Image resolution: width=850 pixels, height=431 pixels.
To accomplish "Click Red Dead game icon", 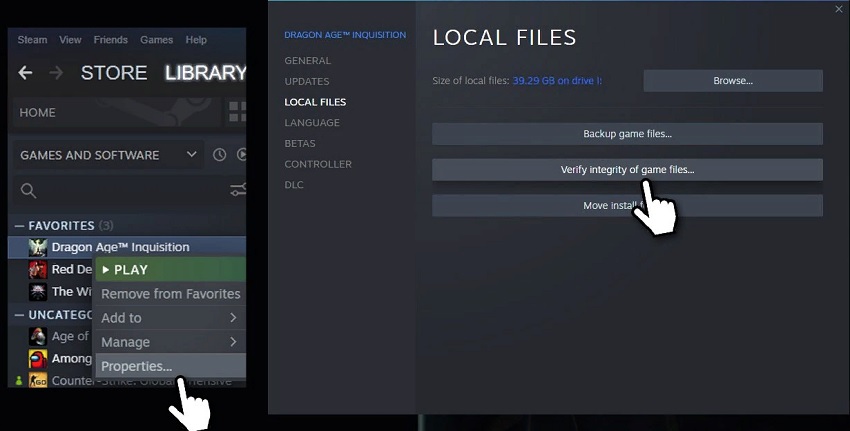I will click(x=38, y=269).
